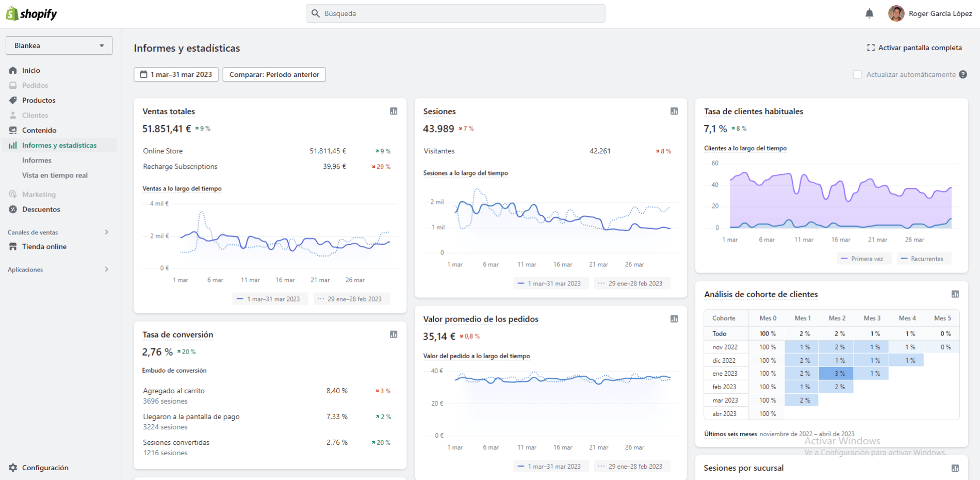Go to Productos in the sidebar
The height and width of the screenshot is (480, 980).
pos(39,100)
